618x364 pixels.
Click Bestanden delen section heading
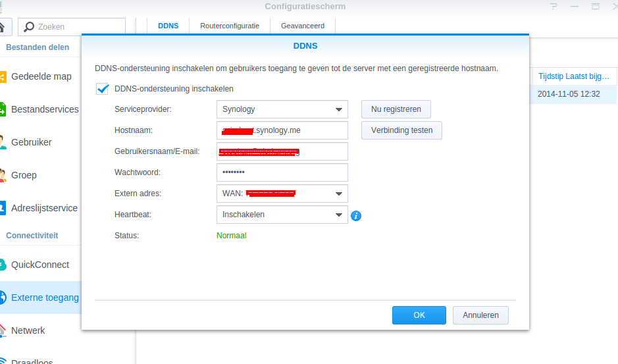[38, 47]
